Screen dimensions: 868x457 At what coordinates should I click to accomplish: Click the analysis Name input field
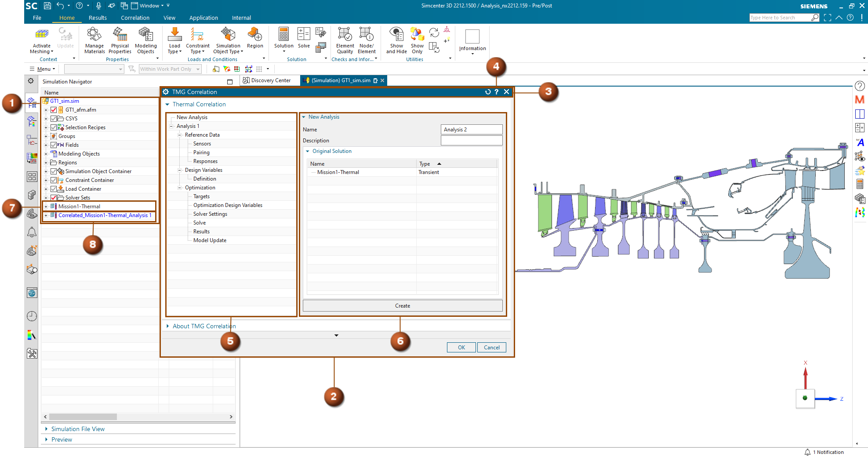coord(471,130)
